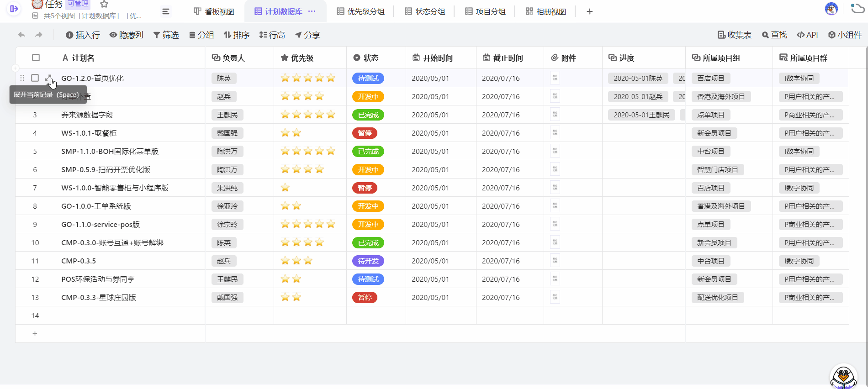Screen dimensions: 868x389
Task: Open 计划数据库 view more options
Action: (x=312, y=11)
